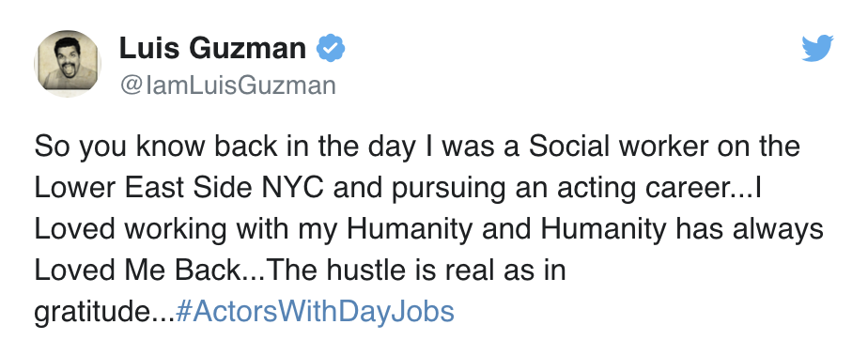868x340 pixels.
Task: Click the word "gratitude" before the hashtag
Action: tap(91, 313)
